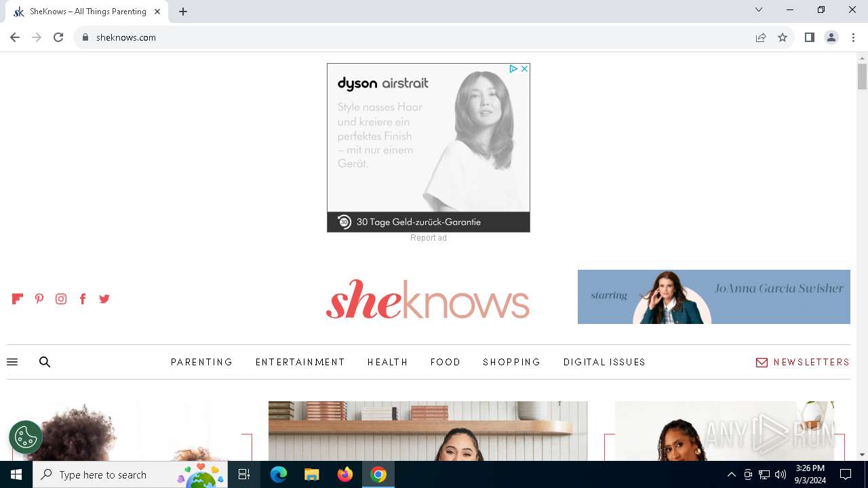
Task: Open Task View on taskbar
Action: point(245,474)
